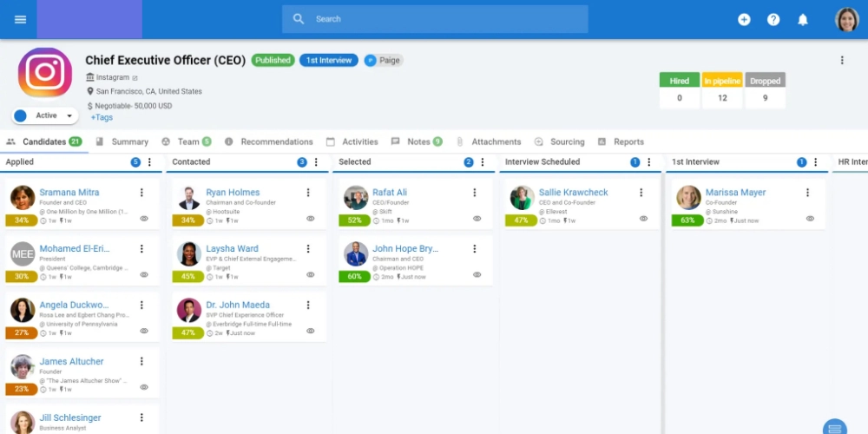Toggle eye icon on Sallie Krawcheck card
The image size is (868, 434).
coord(643,219)
